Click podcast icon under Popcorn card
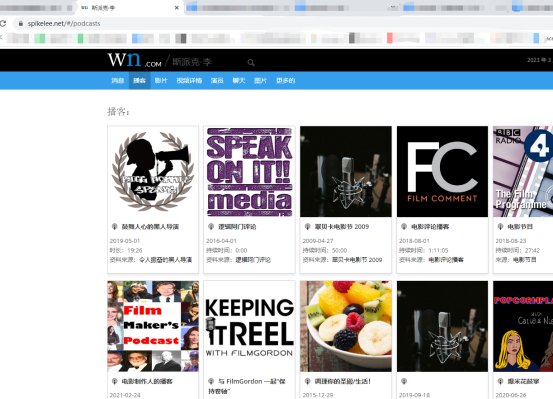The height and width of the screenshot is (399, 553). [500, 381]
